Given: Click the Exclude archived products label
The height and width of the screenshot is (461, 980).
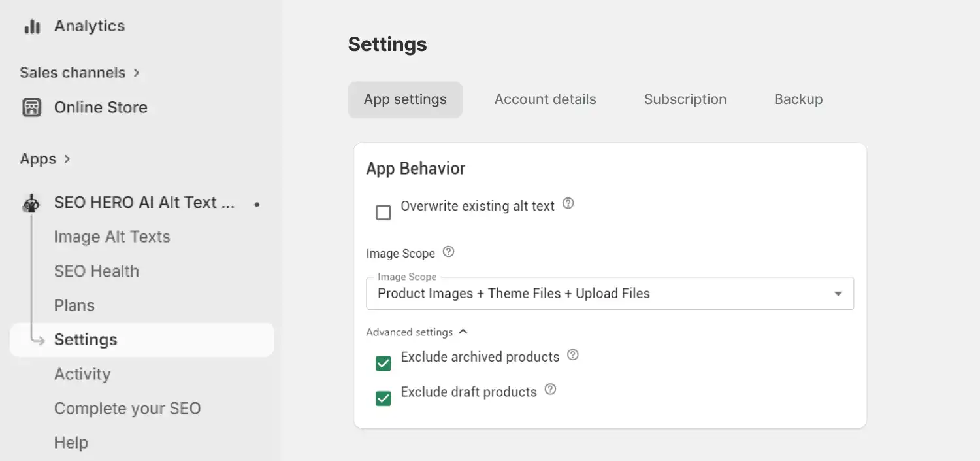Looking at the screenshot, I should point(480,357).
